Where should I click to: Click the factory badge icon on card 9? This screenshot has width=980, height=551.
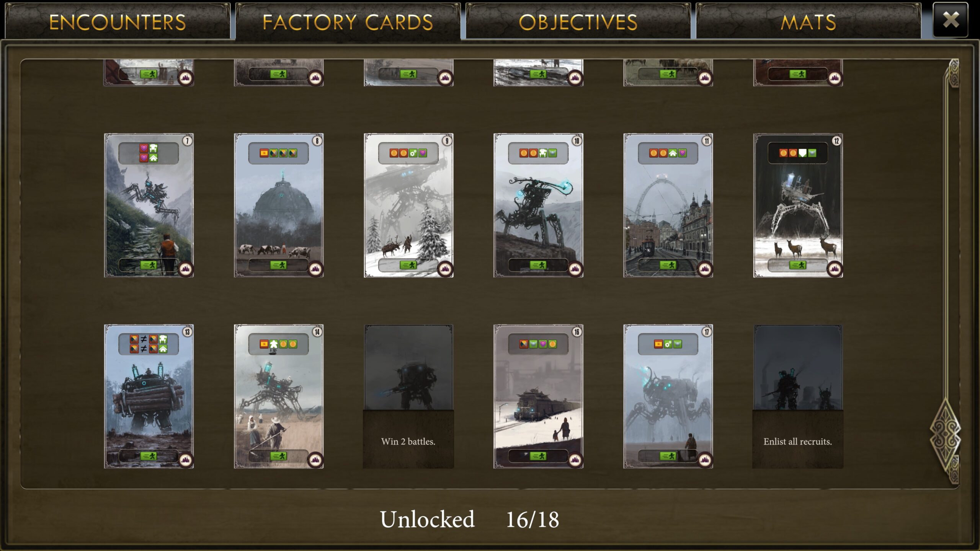click(445, 269)
